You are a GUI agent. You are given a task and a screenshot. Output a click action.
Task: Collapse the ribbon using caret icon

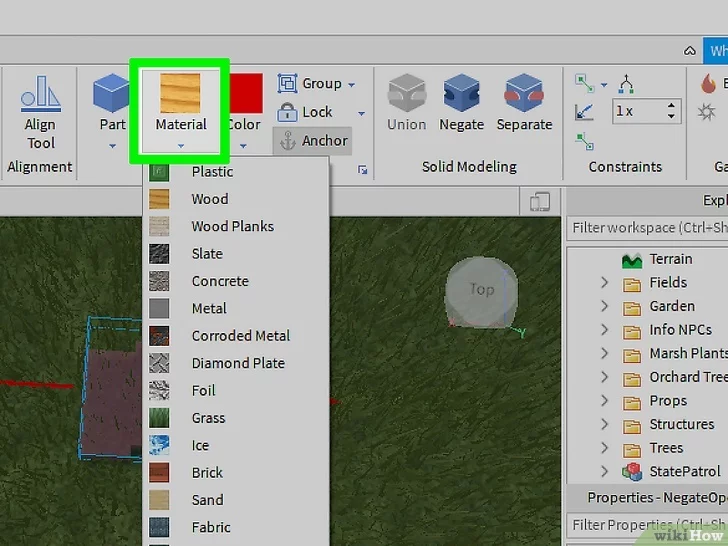pyautogui.click(x=689, y=51)
